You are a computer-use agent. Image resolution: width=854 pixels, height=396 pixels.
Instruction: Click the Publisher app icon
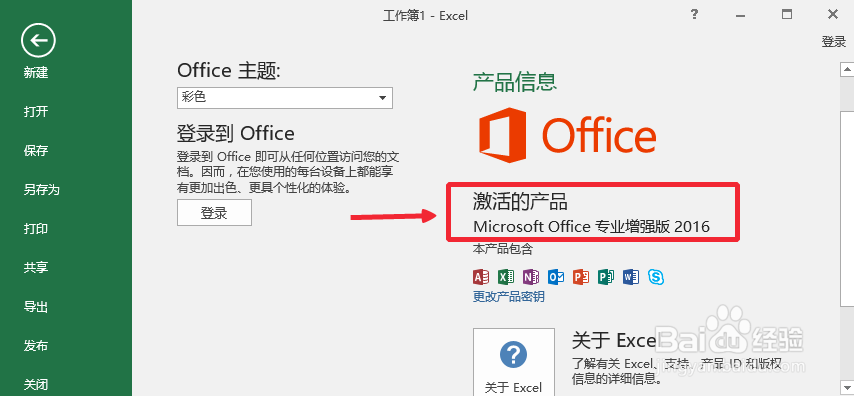tap(606, 277)
